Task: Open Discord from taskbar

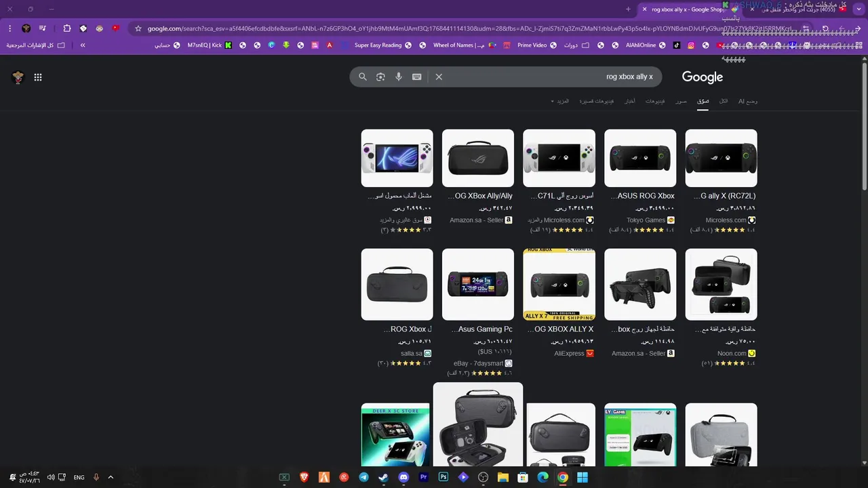Action: tap(403, 477)
